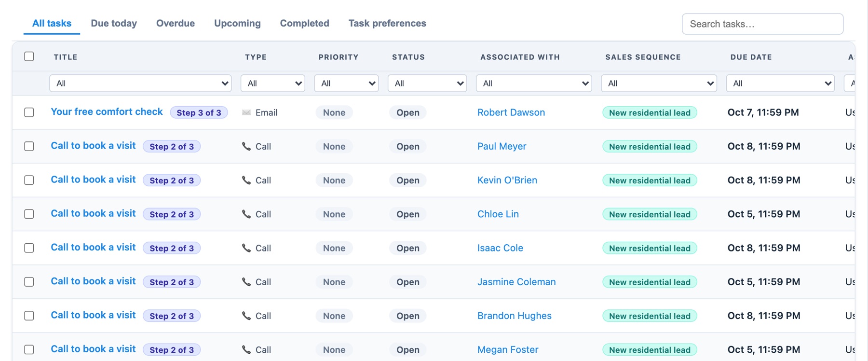Open the Sales Sequence filter dropdown
This screenshot has height=361, width=868.
pyautogui.click(x=659, y=83)
